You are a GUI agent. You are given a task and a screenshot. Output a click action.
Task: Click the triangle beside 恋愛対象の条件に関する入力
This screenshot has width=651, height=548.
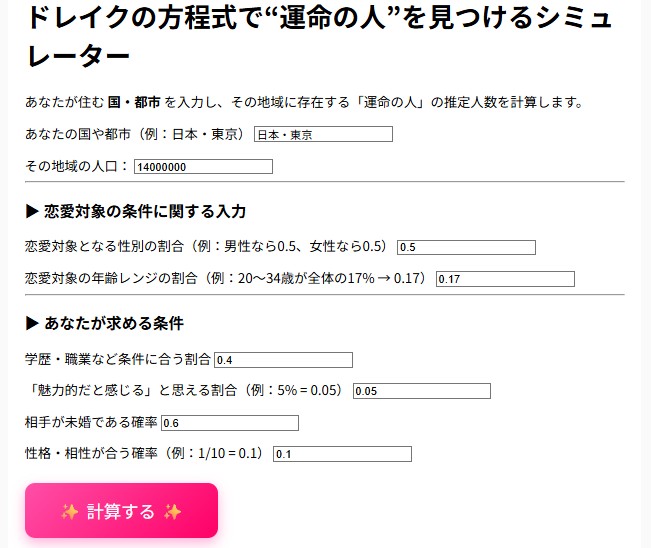(x=32, y=211)
